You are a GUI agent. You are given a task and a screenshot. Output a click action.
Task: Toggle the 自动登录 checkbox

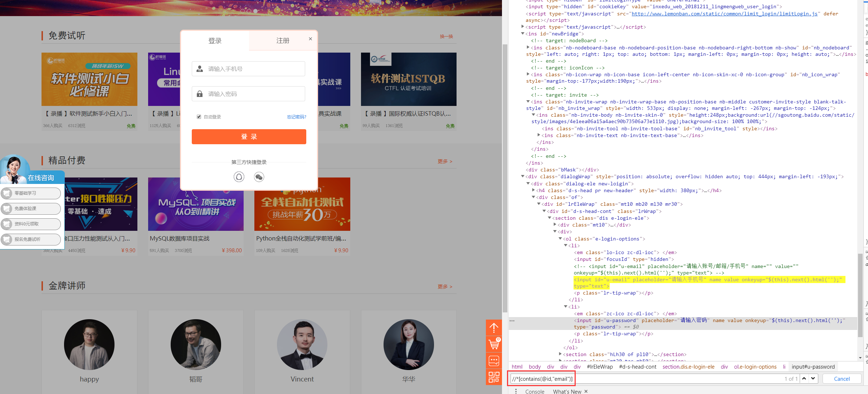click(x=199, y=117)
